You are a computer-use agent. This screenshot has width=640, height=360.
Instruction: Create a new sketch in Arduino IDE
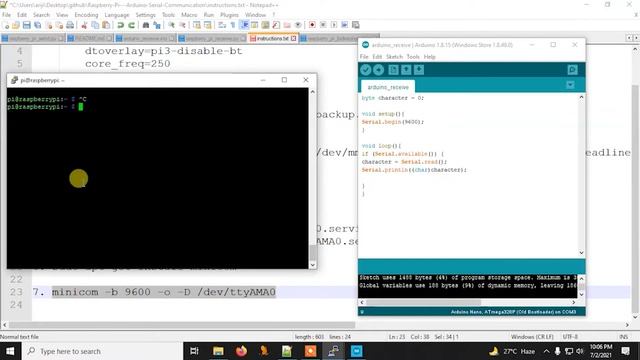393,70
